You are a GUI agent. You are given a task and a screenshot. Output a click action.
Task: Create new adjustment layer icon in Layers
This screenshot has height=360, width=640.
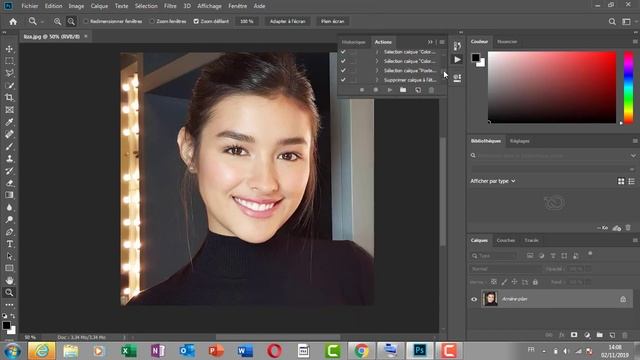pyautogui.click(x=587, y=335)
